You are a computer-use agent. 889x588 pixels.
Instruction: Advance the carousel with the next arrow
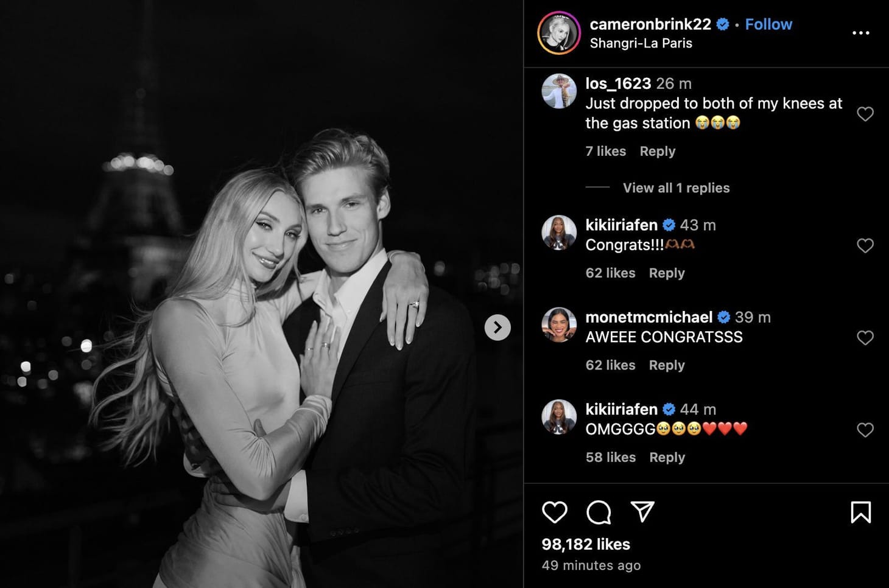497,327
